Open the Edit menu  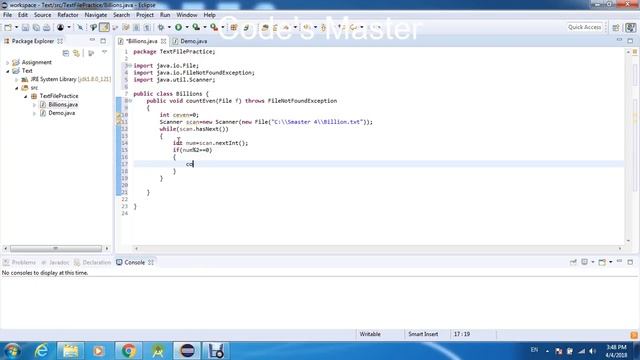pyautogui.click(x=23, y=15)
